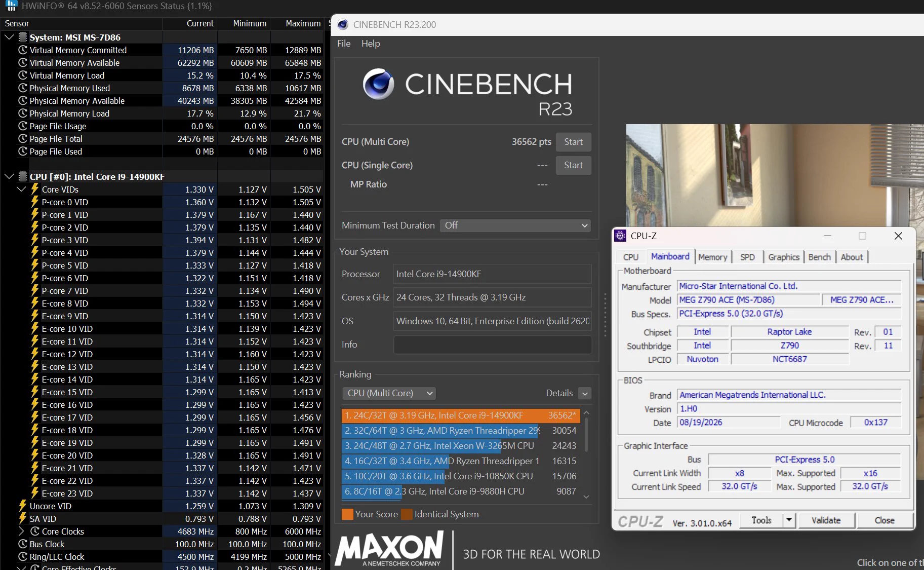This screenshot has width=924, height=570.
Task: Click the lightning icon beside E-core 23 VID
Action: tap(35, 493)
